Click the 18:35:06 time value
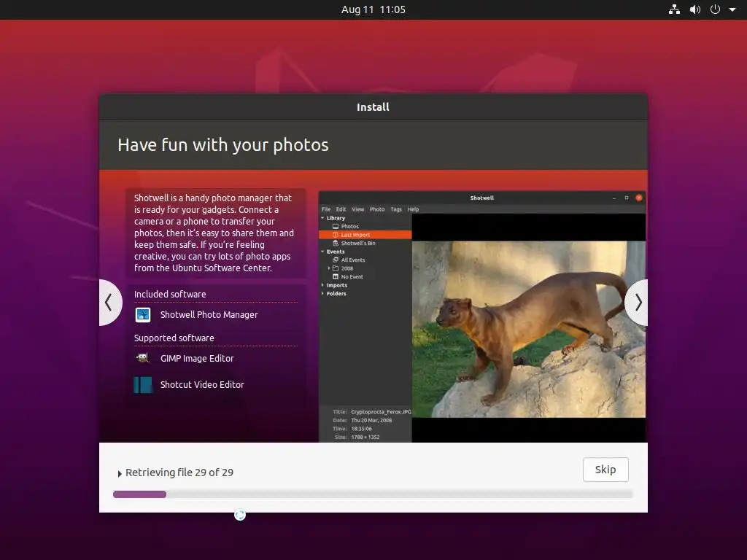 [361, 429]
